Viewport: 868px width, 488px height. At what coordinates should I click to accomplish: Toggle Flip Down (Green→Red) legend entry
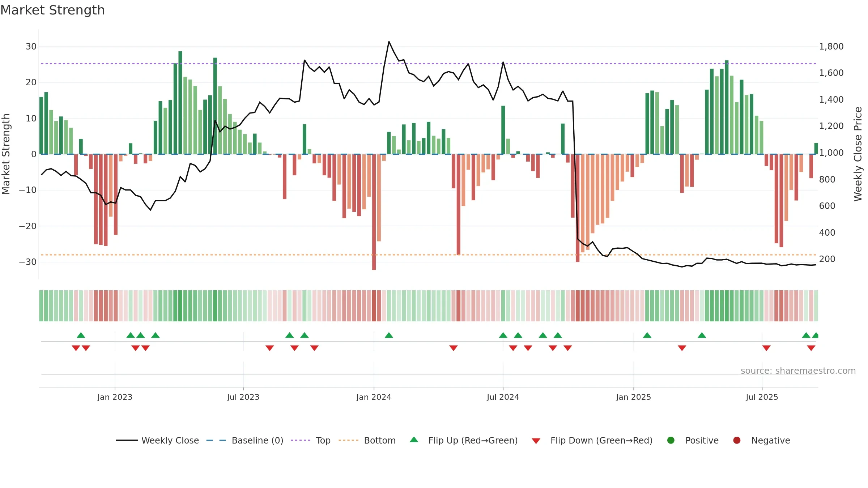[592, 440]
